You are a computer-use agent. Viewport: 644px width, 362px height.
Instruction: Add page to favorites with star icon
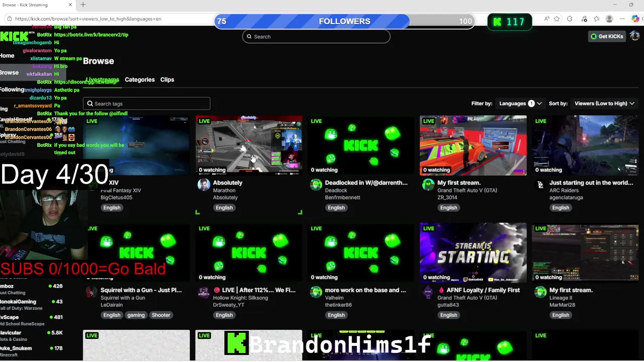click(x=557, y=19)
